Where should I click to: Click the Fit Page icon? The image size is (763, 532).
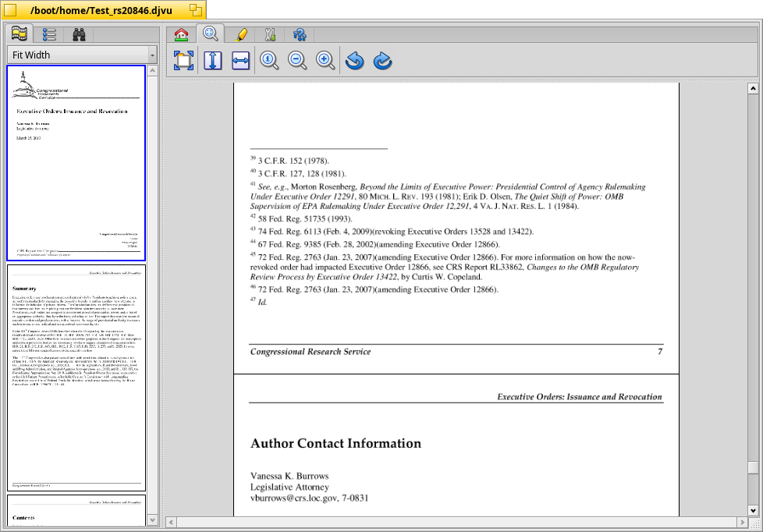(183, 60)
